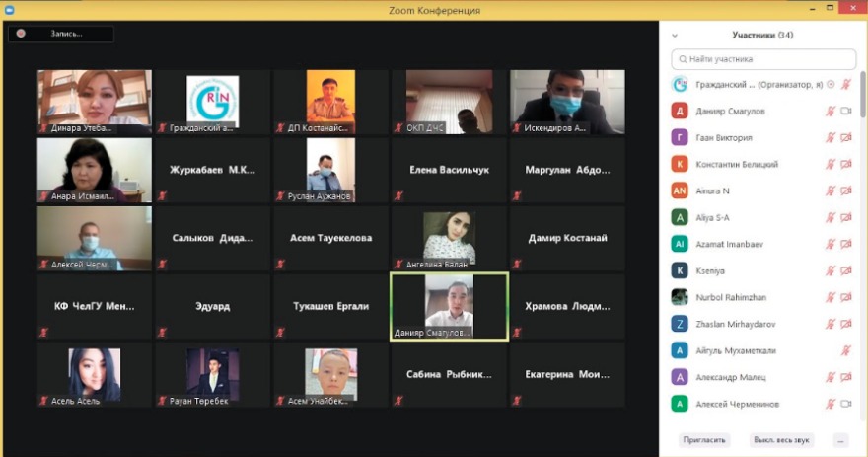
Task: Click Константин Белицкий's orange avatar icon
Action: [680, 164]
